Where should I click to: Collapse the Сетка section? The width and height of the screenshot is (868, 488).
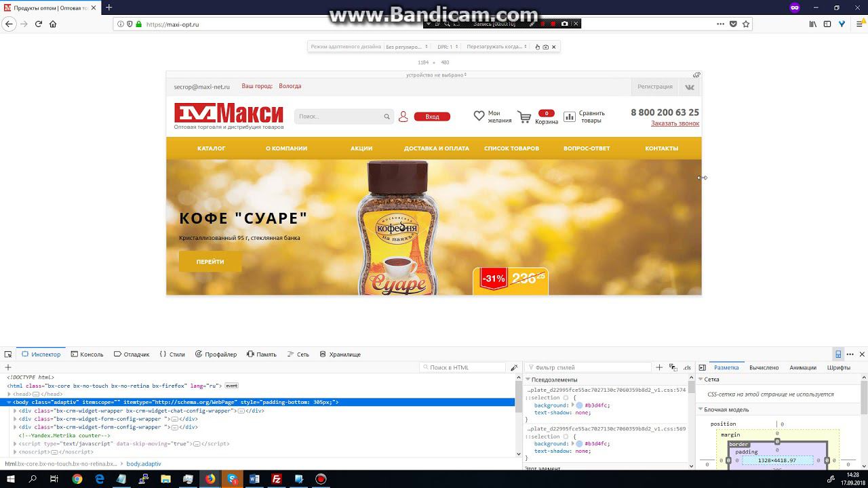click(701, 380)
